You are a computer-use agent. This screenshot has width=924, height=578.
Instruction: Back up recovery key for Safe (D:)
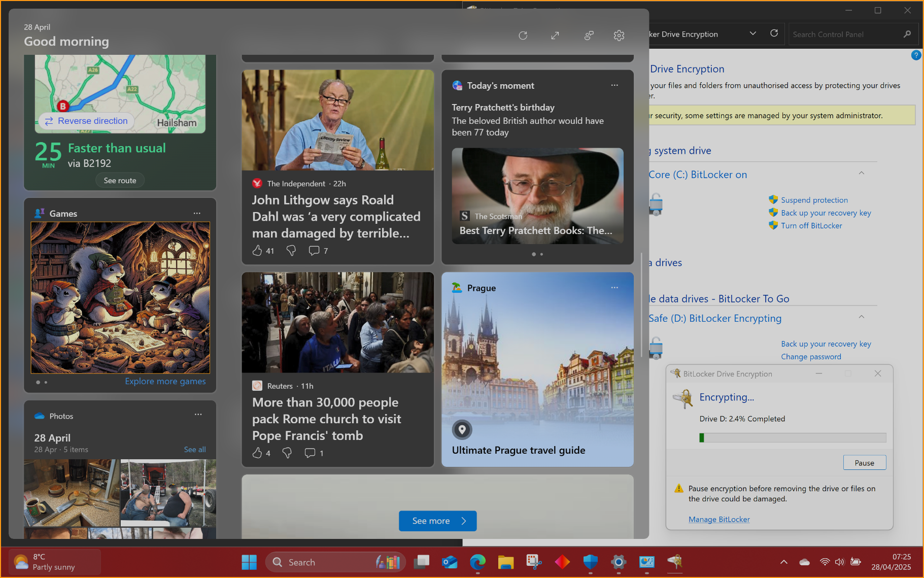(826, 344)
